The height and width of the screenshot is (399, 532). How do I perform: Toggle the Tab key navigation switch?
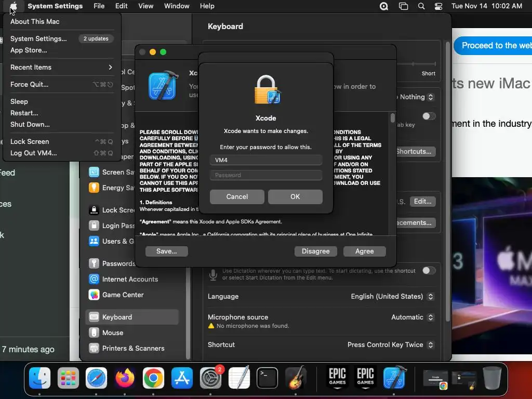coord(429,116)
